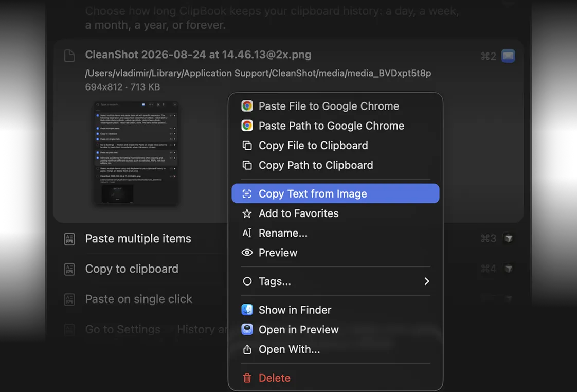The image size is (577, 392).
Task: Select Rename... in the context menu
Action: (335, 233)
